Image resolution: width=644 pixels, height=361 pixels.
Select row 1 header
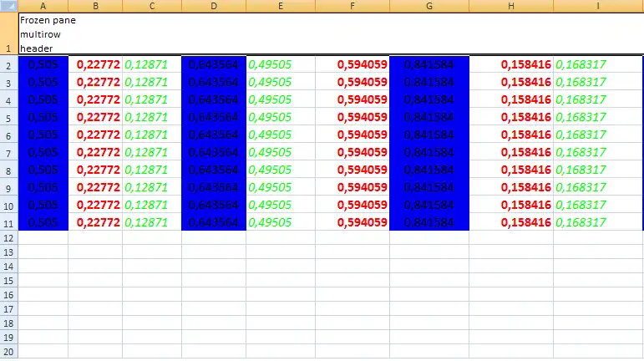point(8,33)
